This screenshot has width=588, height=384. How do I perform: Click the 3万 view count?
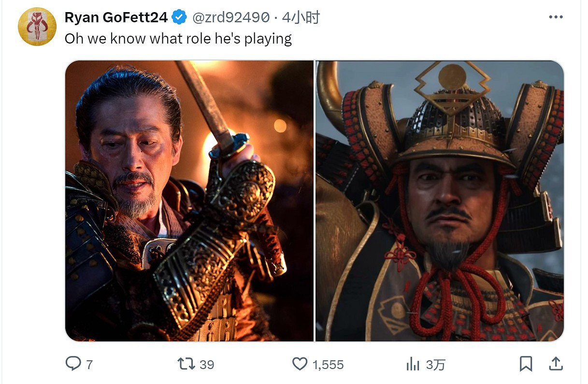pos(435,365)
